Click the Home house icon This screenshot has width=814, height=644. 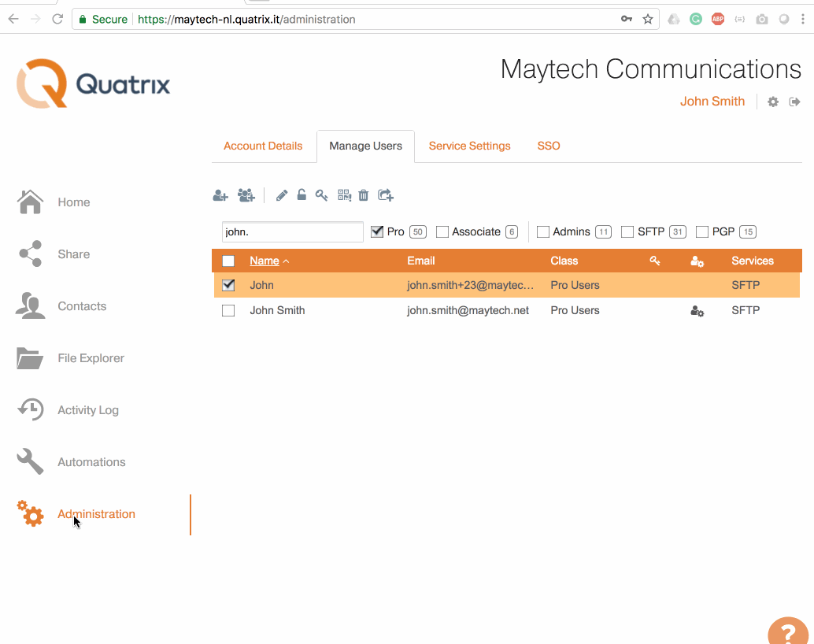pyautogui.click(x=30, y=202)
